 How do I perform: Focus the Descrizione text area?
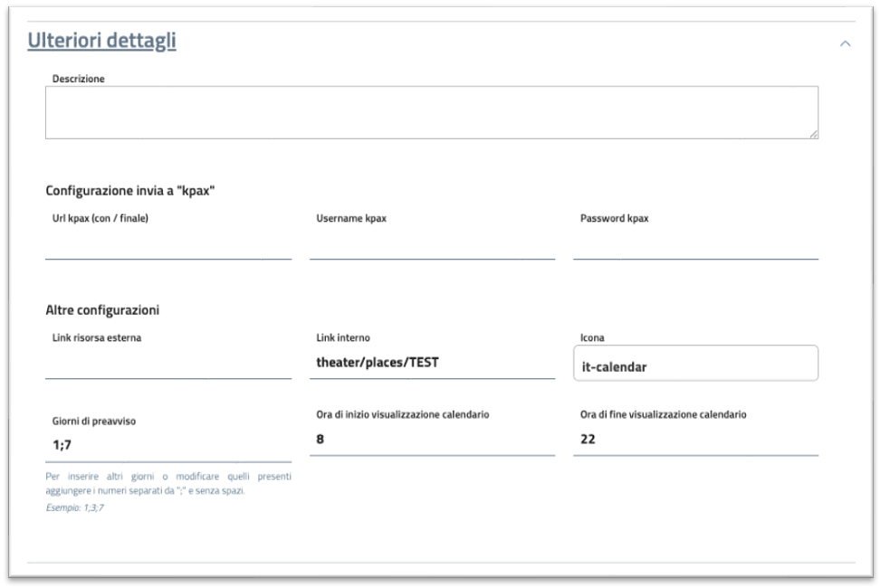pos(431,112)
